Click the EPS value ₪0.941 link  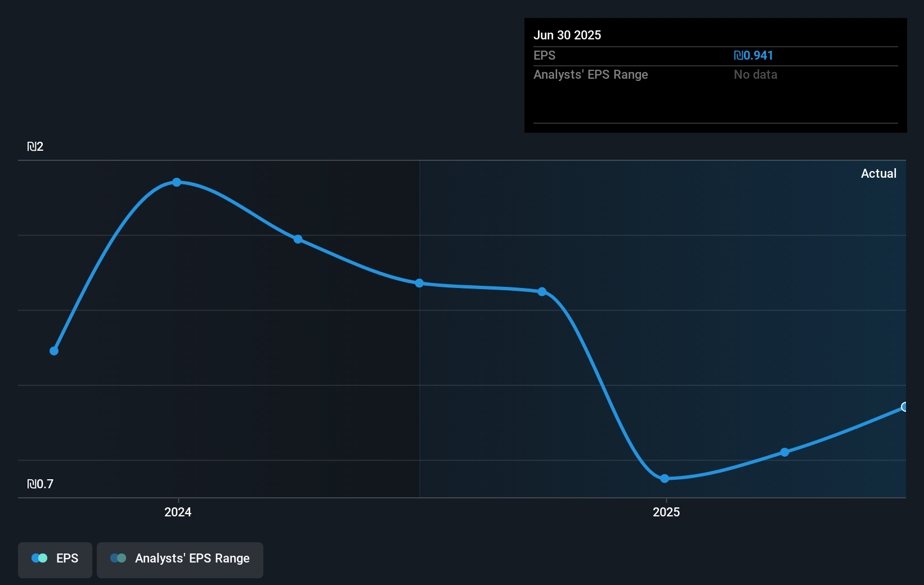(753, 55)
